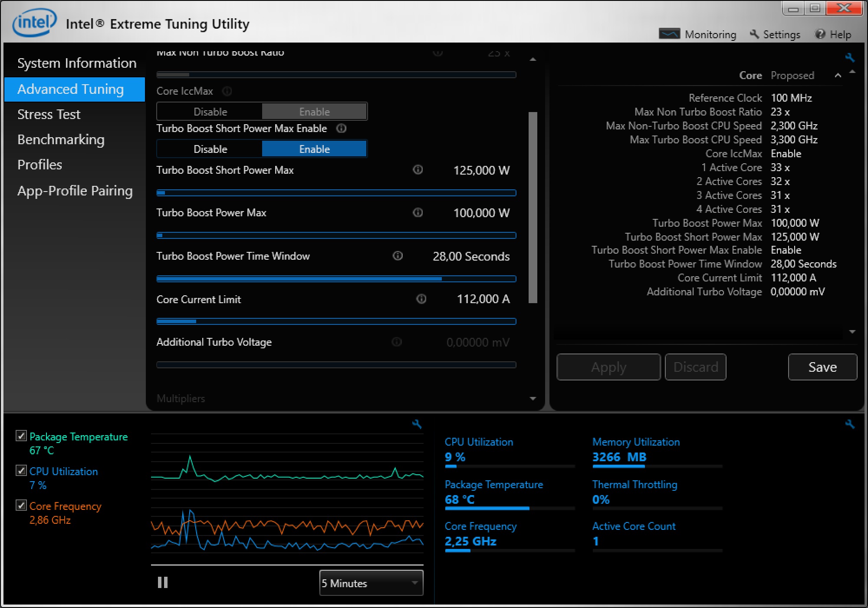Collapse the Core Proposed section chevron
The image size is (868, 608).
[838, 76]
